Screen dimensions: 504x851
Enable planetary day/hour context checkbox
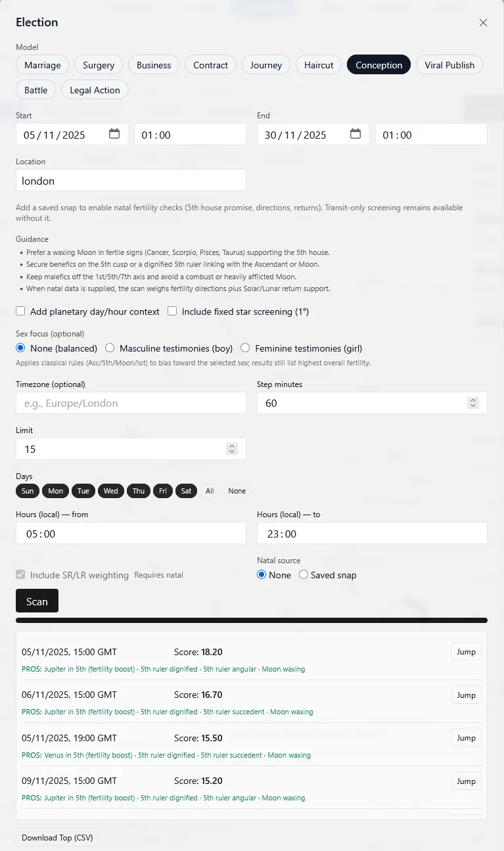(21, 311)
